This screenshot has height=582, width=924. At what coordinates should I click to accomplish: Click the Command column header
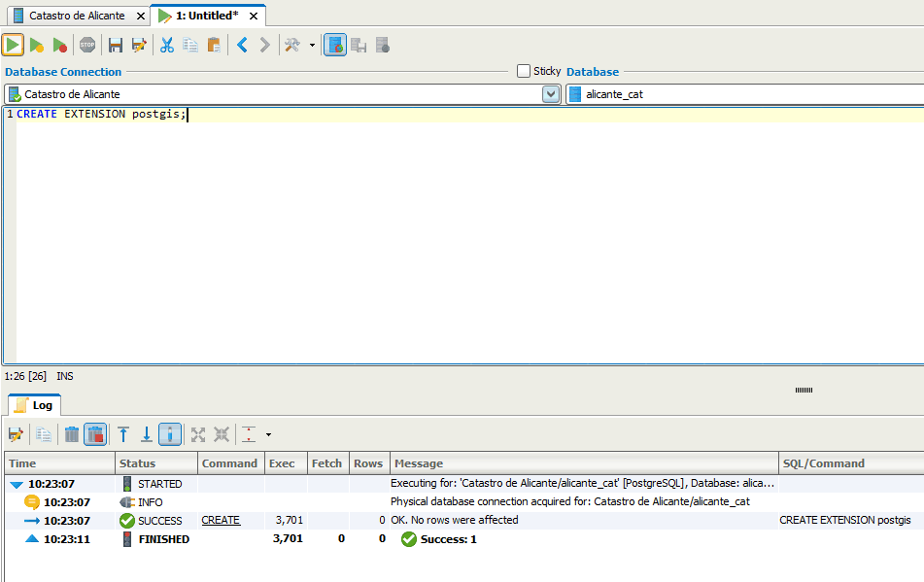point(231,463)
